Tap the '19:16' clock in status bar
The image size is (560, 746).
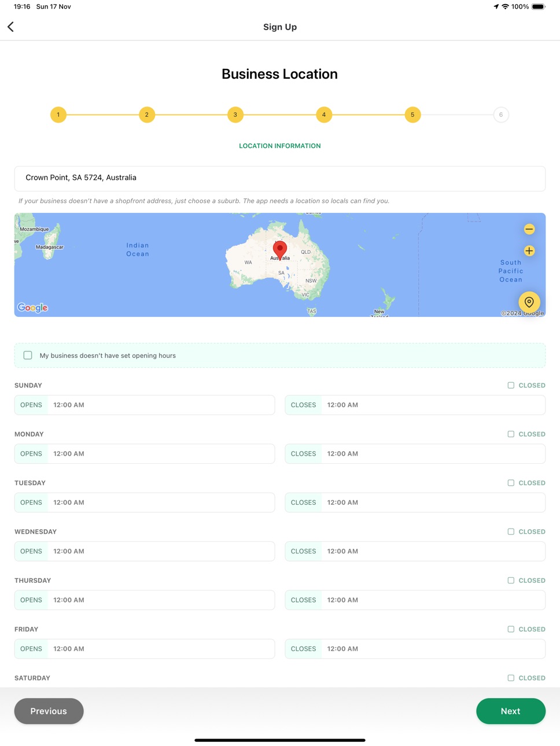[x=22, y=6]
